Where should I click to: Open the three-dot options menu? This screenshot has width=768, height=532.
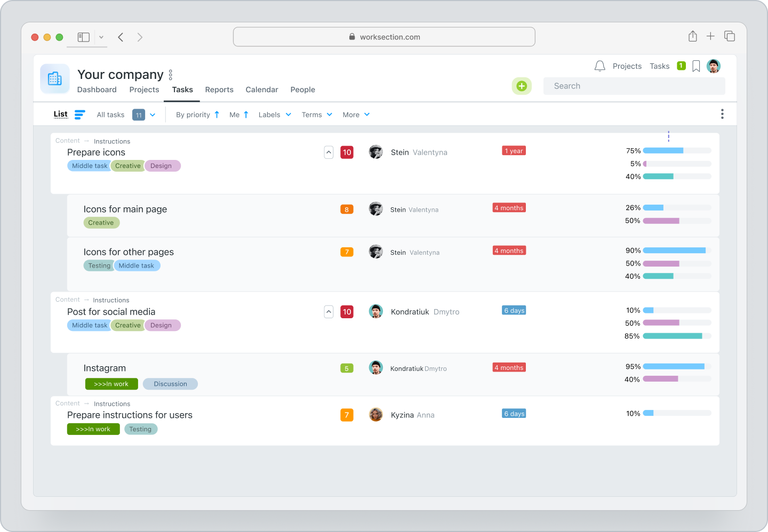pyautogui.click(x=722, y=114)
